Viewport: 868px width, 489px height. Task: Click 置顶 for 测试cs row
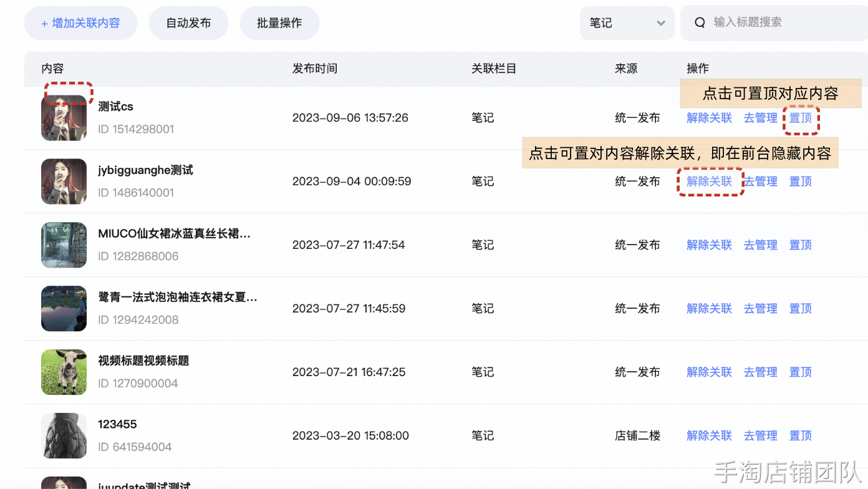point(801,118)
